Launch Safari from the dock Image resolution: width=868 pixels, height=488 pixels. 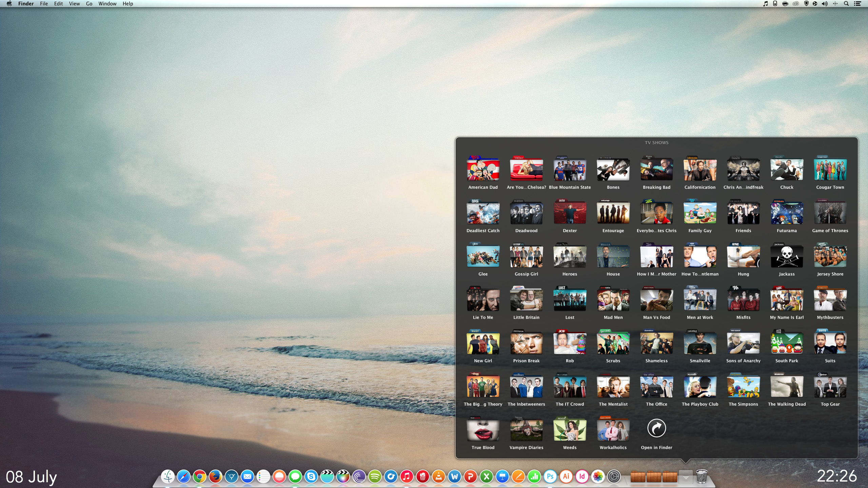tap(184, 476)
